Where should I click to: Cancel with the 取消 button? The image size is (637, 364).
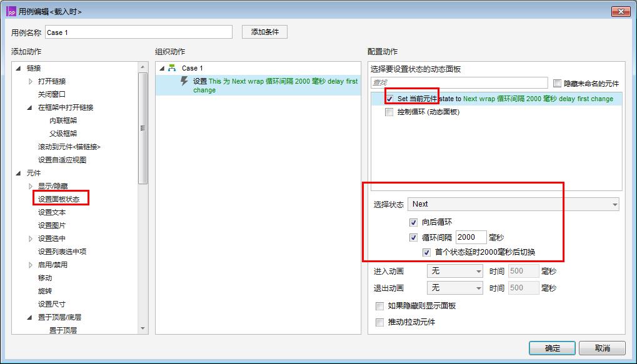click(x=602, y=348)
